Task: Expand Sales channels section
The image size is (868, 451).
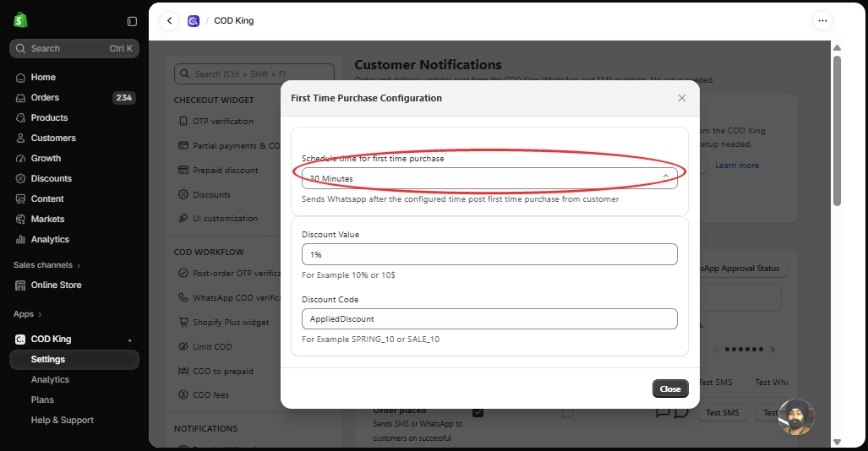Action: pyautogui.click(x=47, y=265)
